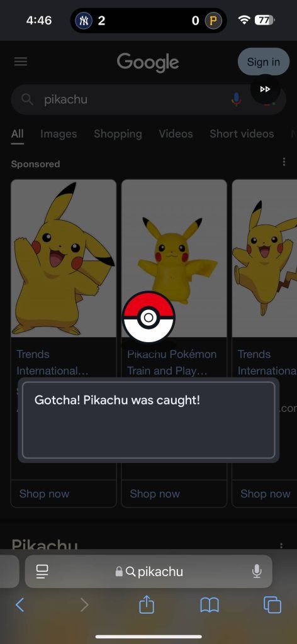Open the first Pikachu product thumbnail
Viewport: 297px width, 644px height.
(x=64, y=258)
